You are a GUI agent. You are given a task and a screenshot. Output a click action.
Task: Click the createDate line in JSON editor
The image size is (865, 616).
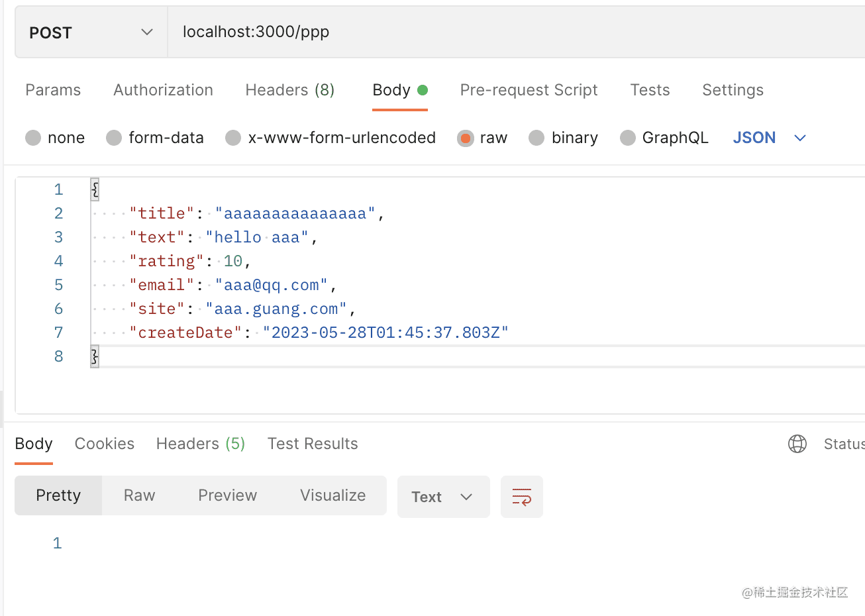(x=318, y=333)
